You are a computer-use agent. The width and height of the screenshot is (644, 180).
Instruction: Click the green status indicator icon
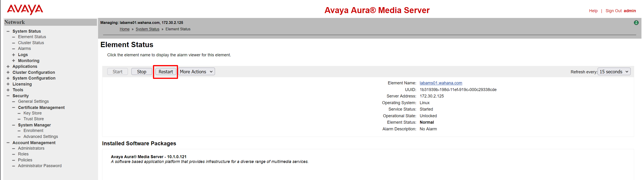tap(636, 23)
